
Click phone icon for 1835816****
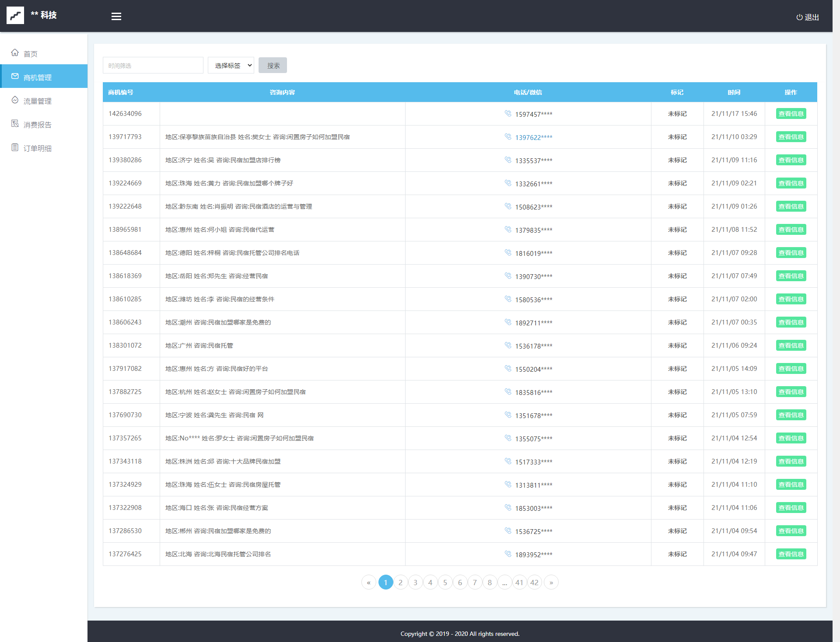click(508, 391)
